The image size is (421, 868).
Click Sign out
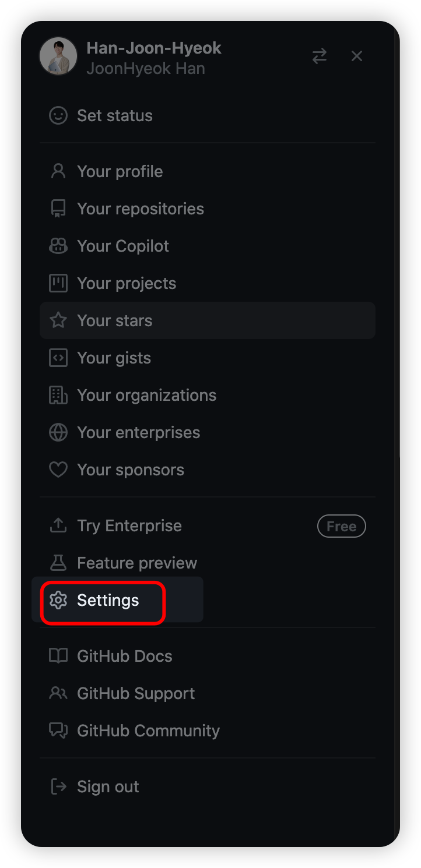click(x=108, y=786)
